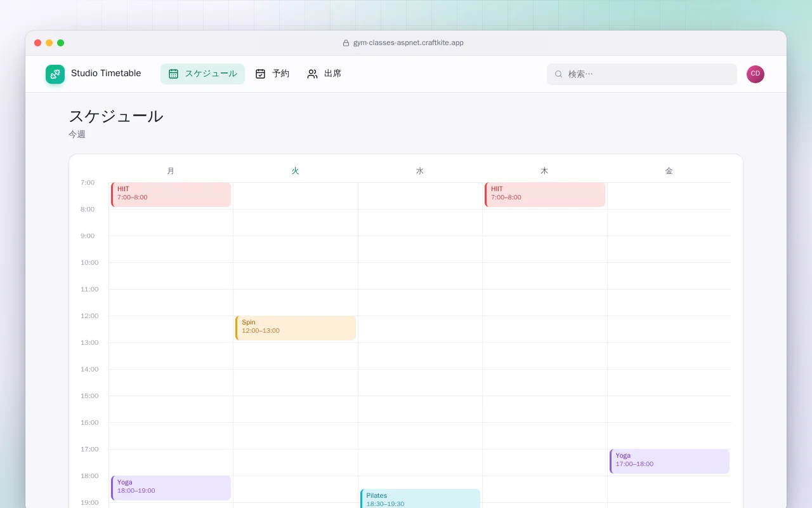Open Monday HIIT 7:00–8:00 class
Image resolution: width=812 pixels, height=508 pixels.
tap(171, 195)
